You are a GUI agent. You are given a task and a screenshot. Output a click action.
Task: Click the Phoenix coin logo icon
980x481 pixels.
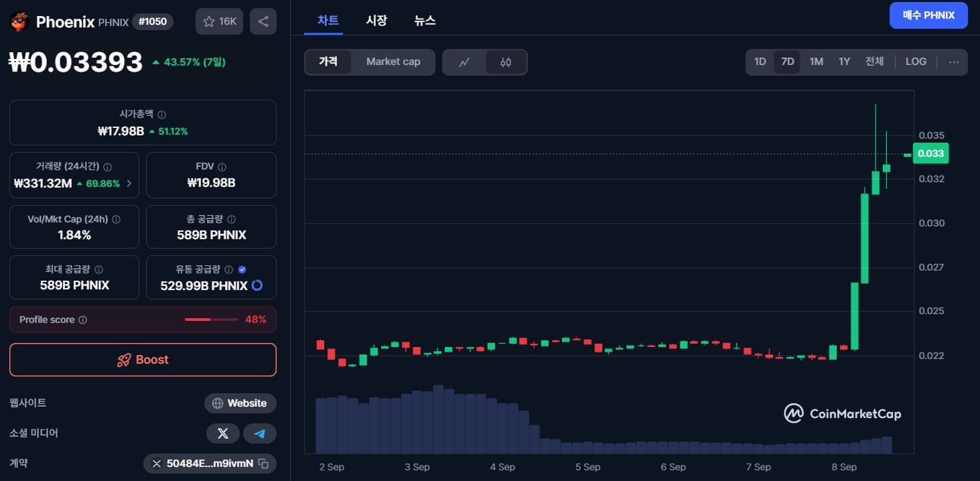pos(19,21)
